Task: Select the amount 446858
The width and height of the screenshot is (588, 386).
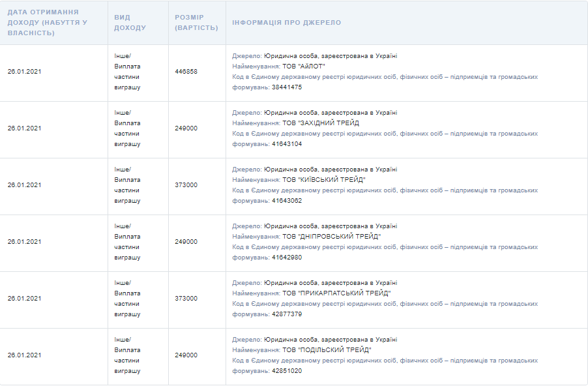Action: pyautogui.click(x=186, y=71)
